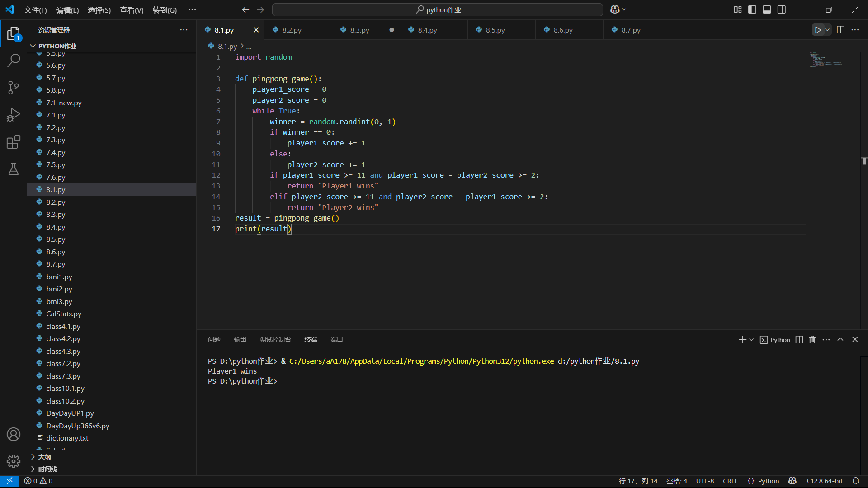Kill terminal with the trash icon

click(x=812, y=339)
